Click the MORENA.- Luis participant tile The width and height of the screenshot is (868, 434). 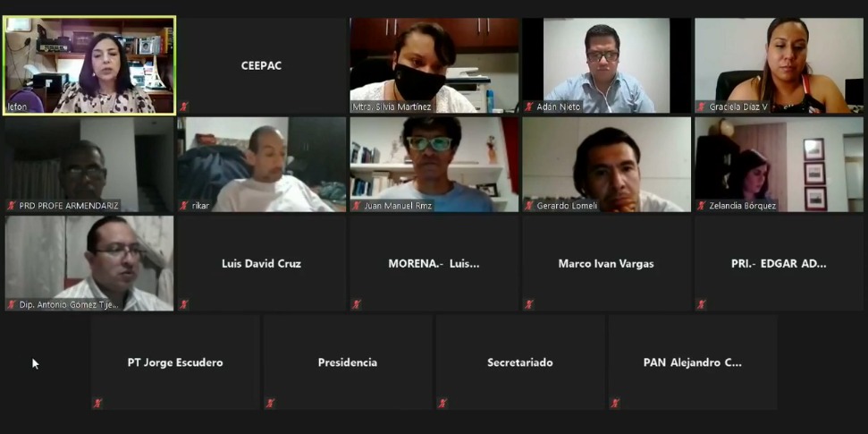tap(434, 263)
